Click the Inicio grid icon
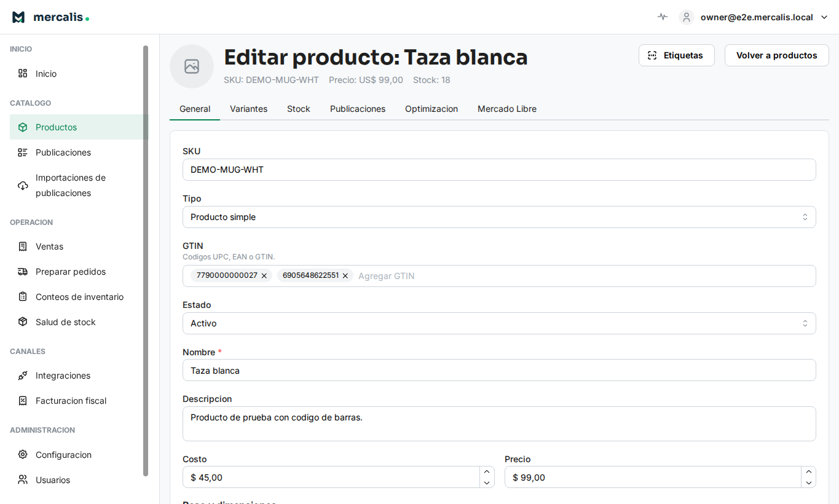The height and width of the screenshot is (504, 839). 23,74
